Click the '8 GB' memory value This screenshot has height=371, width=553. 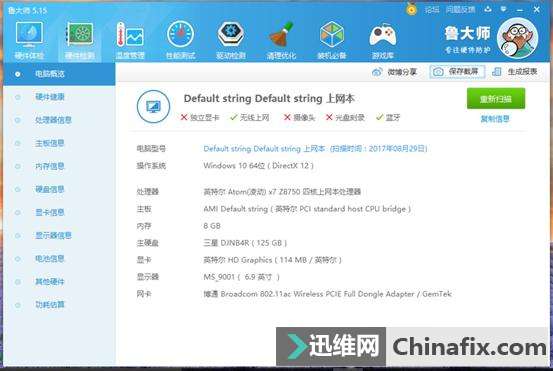(212, 226)
